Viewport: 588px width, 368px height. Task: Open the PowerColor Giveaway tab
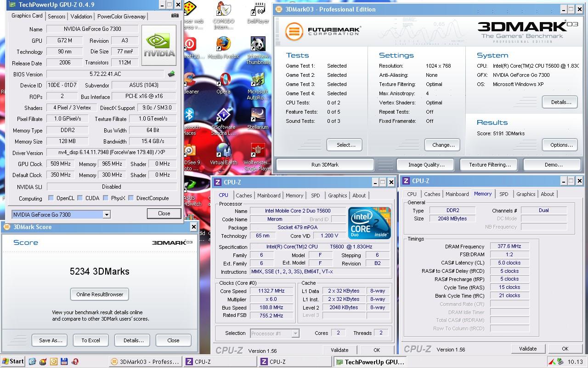[x=121, y=16]
